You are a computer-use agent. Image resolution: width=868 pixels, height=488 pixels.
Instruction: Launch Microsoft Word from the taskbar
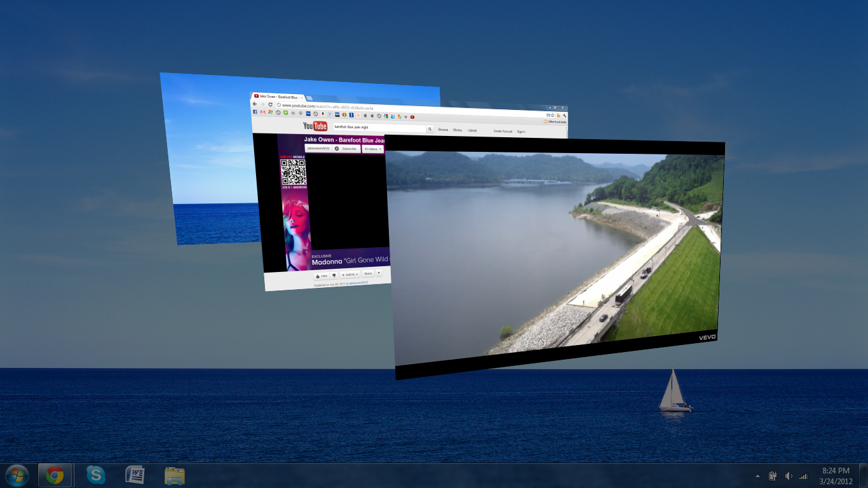point(135,475)
